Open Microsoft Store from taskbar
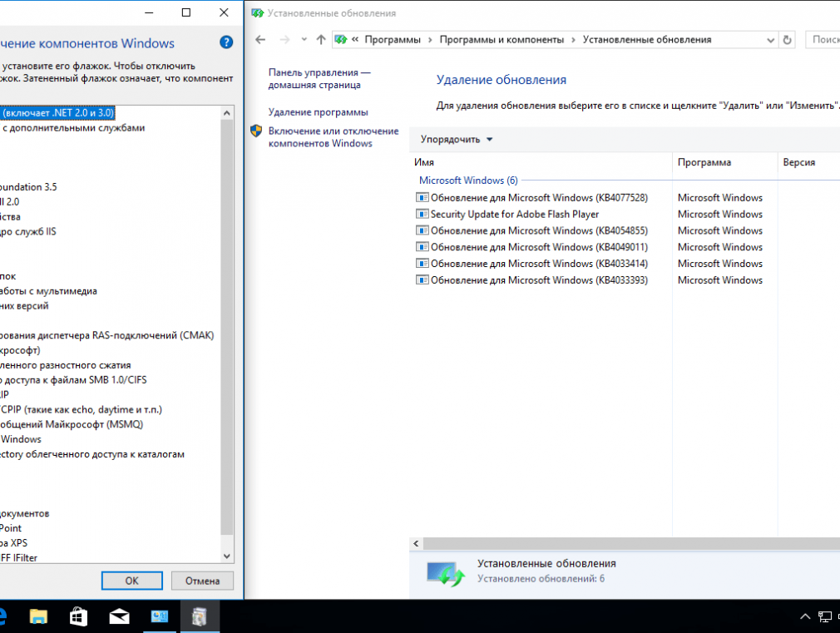Viewport: 840px width, 633px height. pyautogui.click(x=78, y=616)
